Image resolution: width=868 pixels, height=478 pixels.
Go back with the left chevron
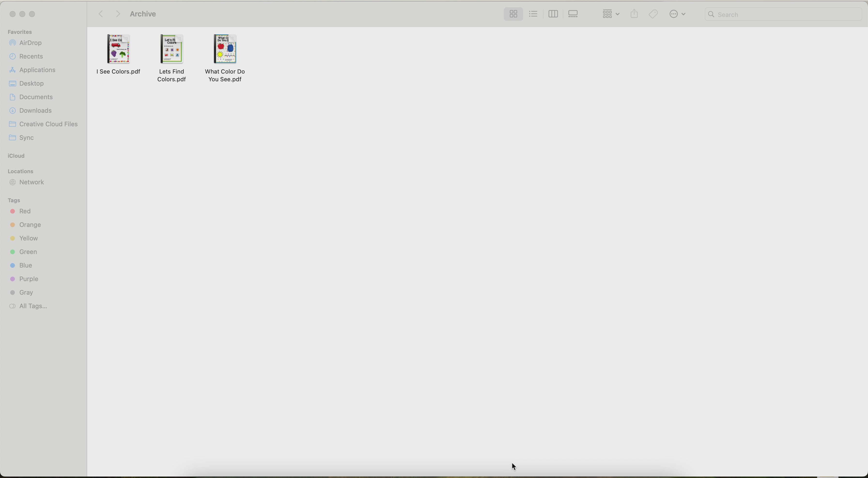coord(101,14)
